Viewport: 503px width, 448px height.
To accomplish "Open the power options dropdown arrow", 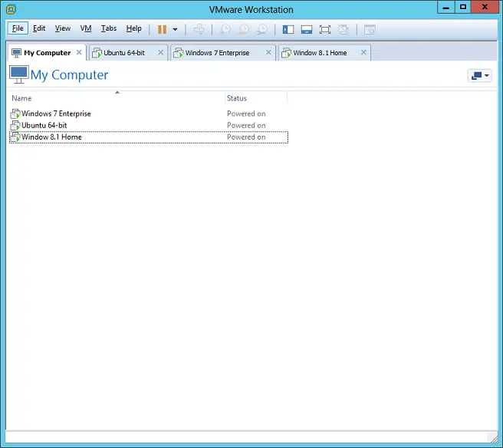I will coord(175,29).
